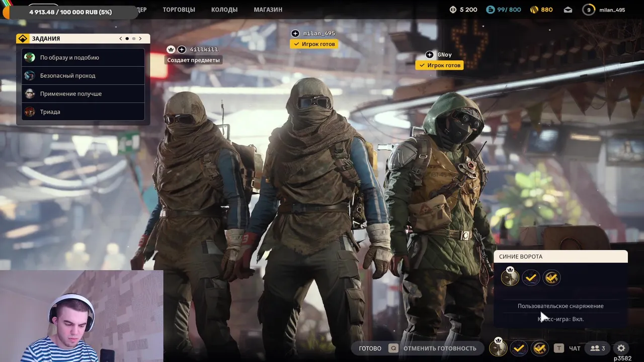
Task: Click player name GNoy
Action: (x=444, y=54)
